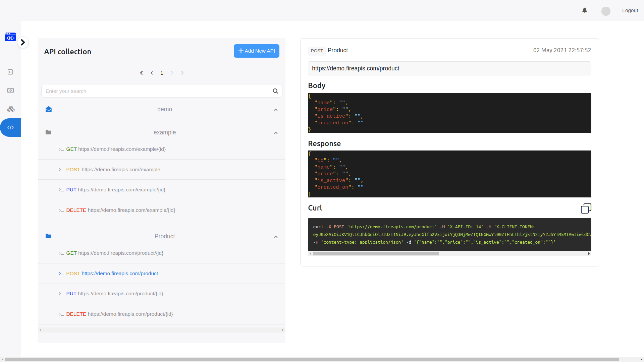Viewport: 644px width, 362px height.
Task: Select the API code sidebar icon
Action: tap(10, 127)
